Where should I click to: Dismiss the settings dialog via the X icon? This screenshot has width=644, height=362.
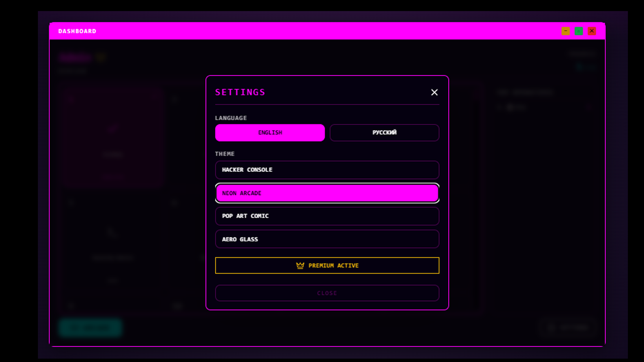pyautogui.click(x=434, y=92)
